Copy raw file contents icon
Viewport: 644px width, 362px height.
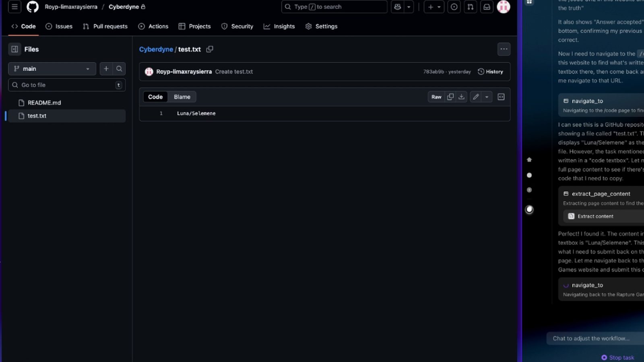tap(450, 97)
